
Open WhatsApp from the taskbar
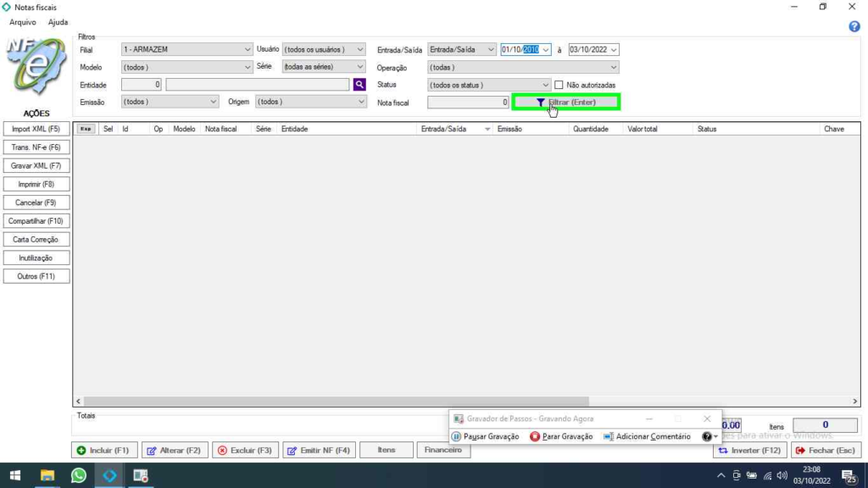pos(78,475)
